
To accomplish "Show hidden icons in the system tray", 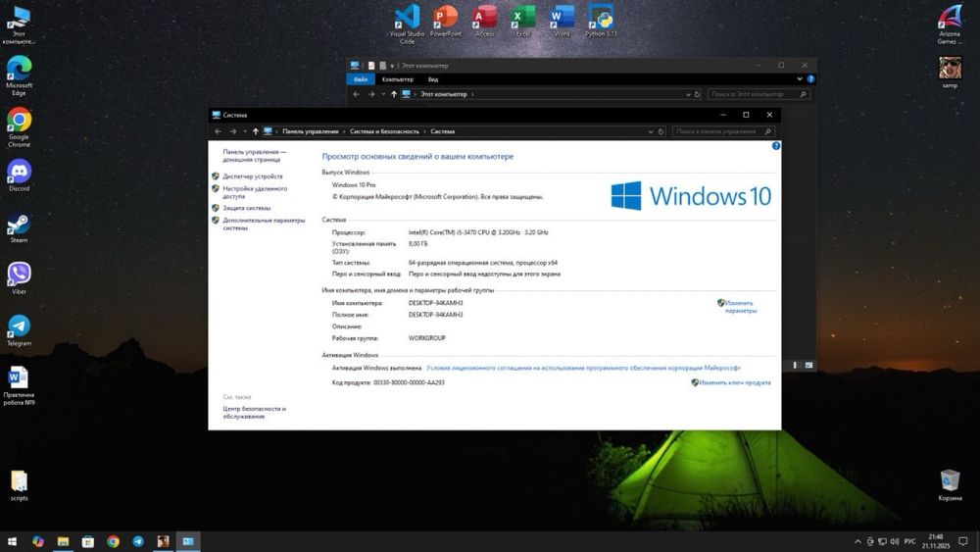I will coord(857,541).
